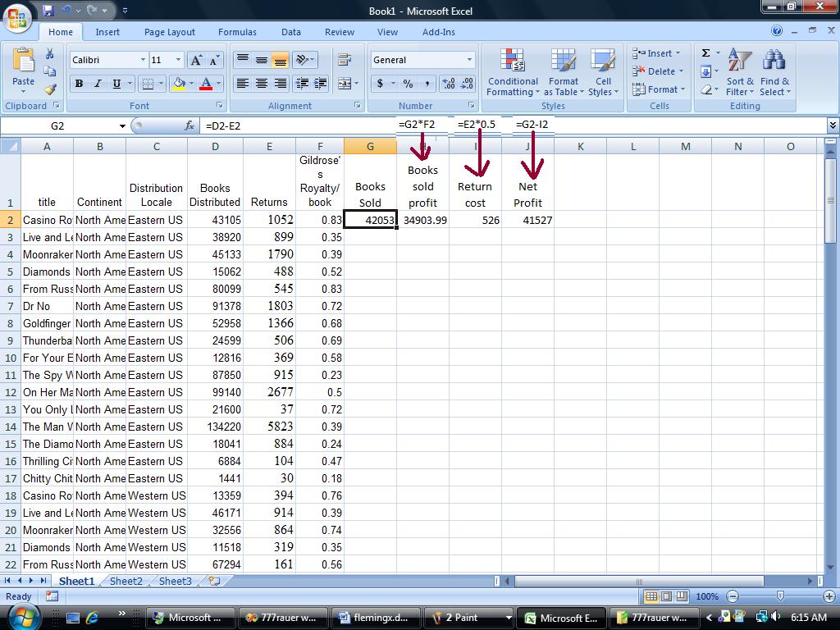The height and width of the screenshot is (630, 840).
Task: Open Conditional Formatting menu
Action: 513,72
